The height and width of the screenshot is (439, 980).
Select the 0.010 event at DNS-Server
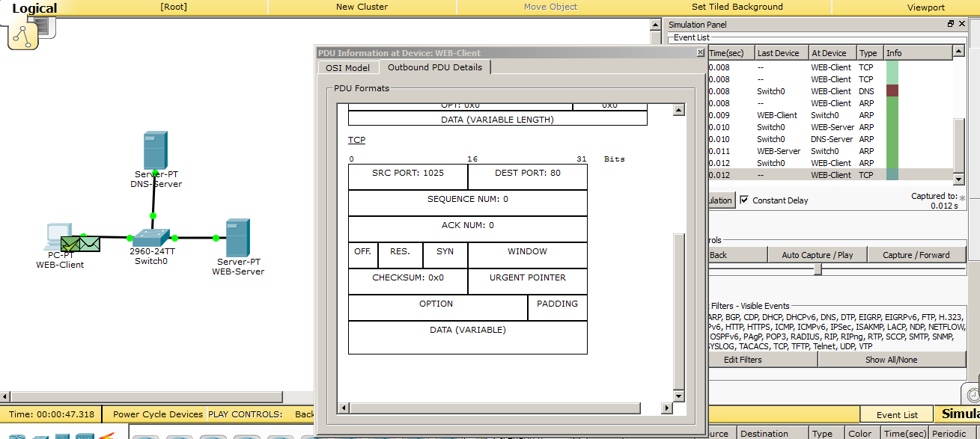pyautogui.click(x=830, y=139)
